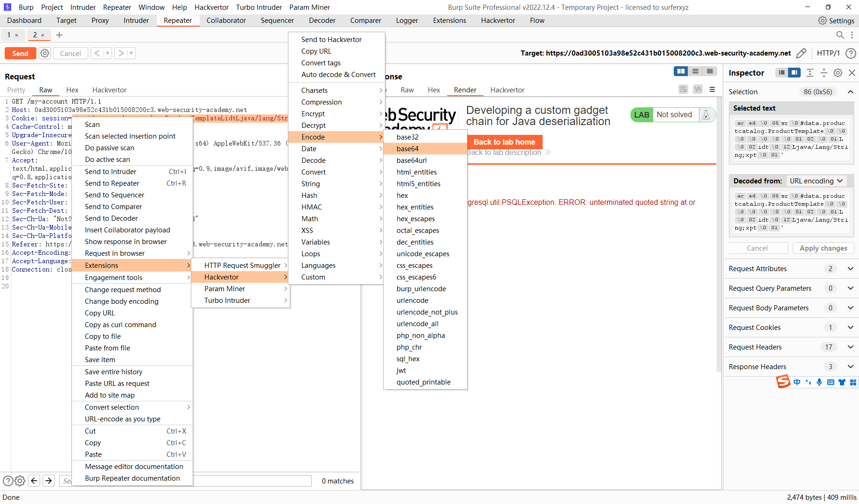The width and height of the screenshot is (859, 504).
Task: Switch to top-bottom stacked layout view
Action: 695,71
